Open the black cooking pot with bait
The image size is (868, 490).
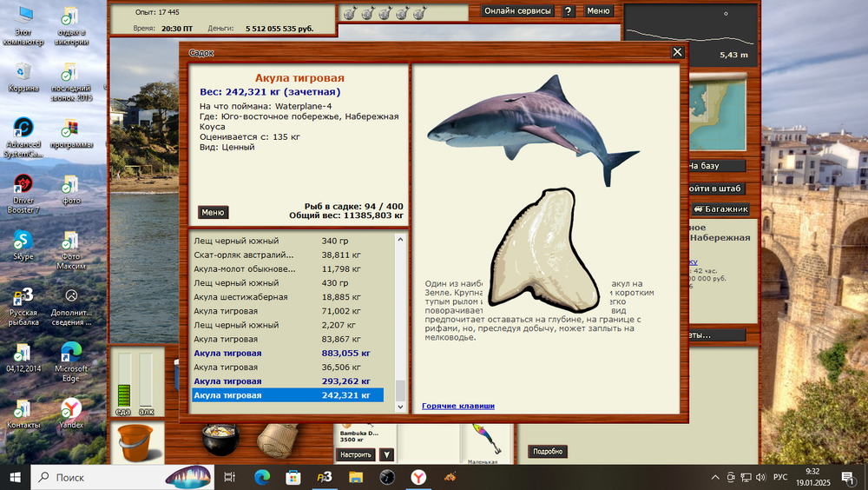pyautogui.click(x=220, y=440)
